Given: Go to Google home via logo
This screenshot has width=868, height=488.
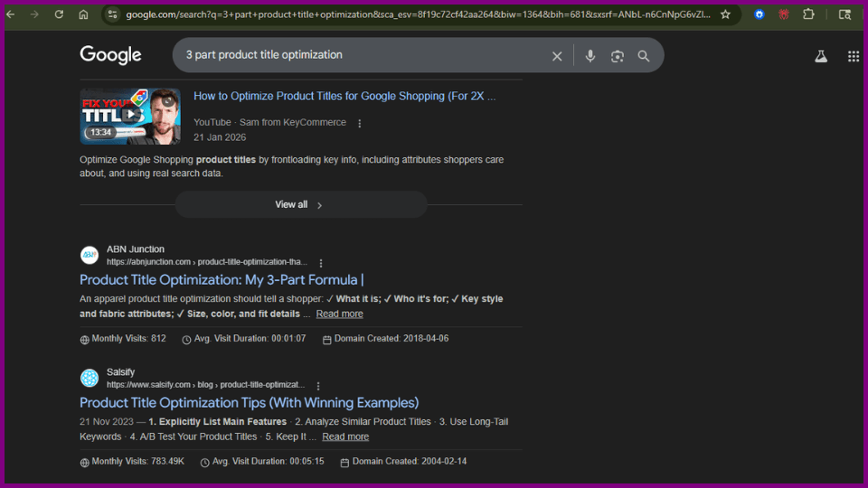Looking at the screenshot, I should [110, 55].
